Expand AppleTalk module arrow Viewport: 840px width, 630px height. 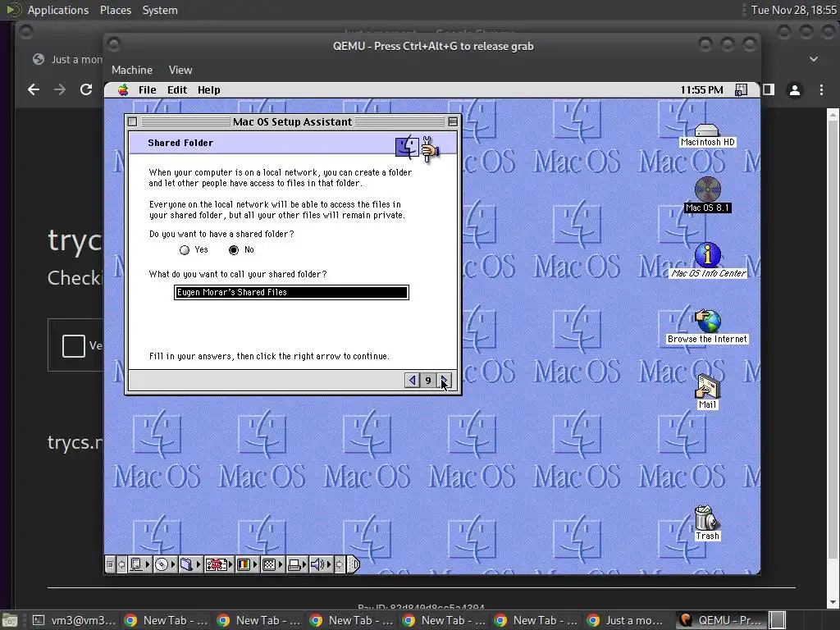pyautogui.click(x=148, y=564)
